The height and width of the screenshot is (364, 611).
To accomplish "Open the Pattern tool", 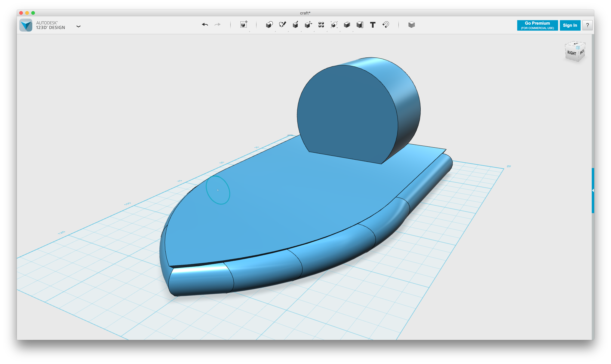I will 321,24.
